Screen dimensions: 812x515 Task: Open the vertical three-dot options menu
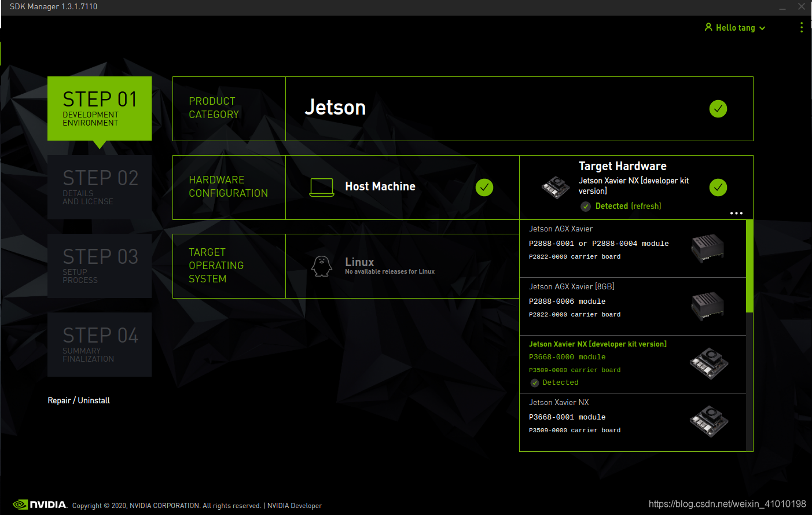(801, 27)
